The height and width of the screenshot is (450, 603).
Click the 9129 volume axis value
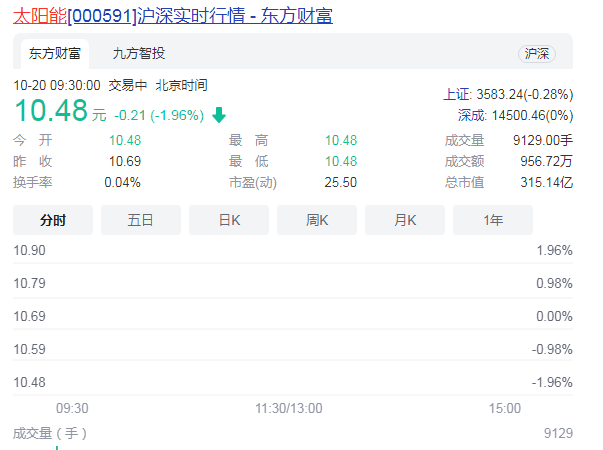click(x=558, y=433)
